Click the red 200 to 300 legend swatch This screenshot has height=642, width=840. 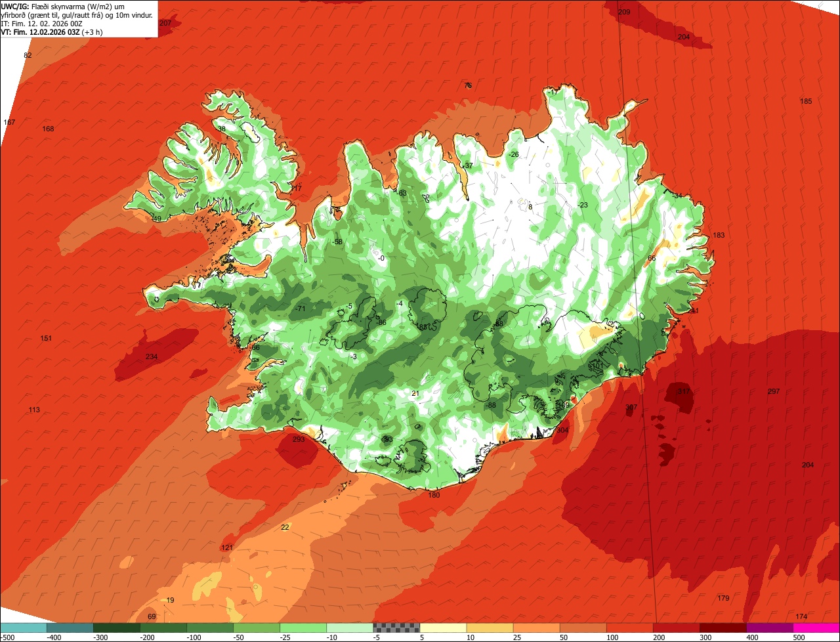click(x=677, y=628)
